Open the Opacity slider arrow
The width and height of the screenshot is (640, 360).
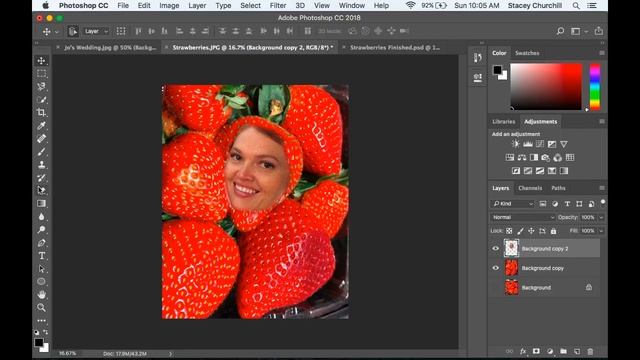601,217
